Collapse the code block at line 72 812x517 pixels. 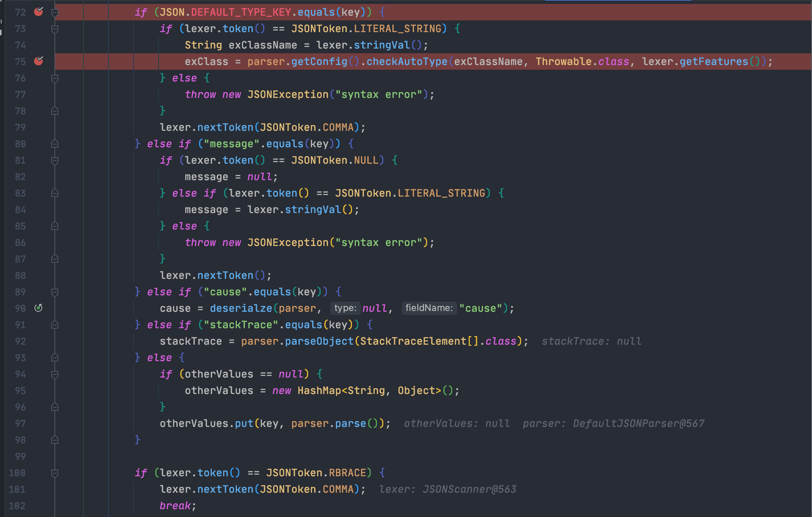point(55,13)
